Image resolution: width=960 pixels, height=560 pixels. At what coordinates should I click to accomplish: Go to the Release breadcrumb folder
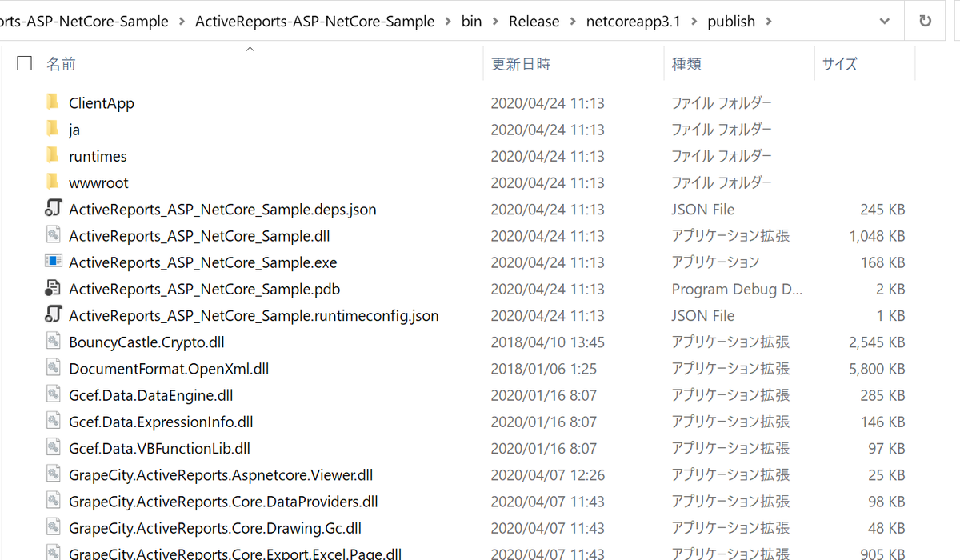click(534, 22)
